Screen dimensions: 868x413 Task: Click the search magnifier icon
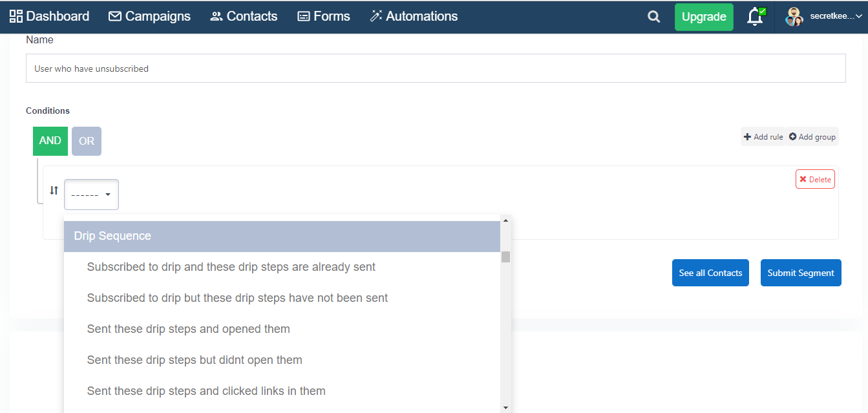(x=654, y=17)
